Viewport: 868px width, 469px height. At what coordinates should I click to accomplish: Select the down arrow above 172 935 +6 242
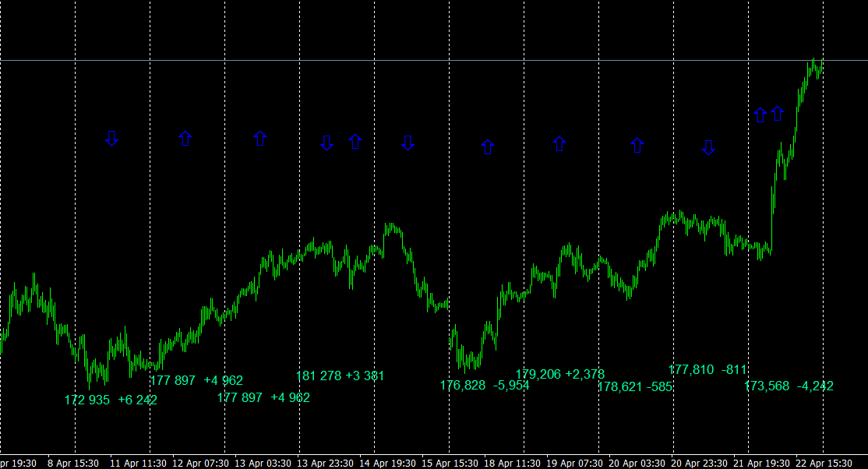click(x=112, y=139)
